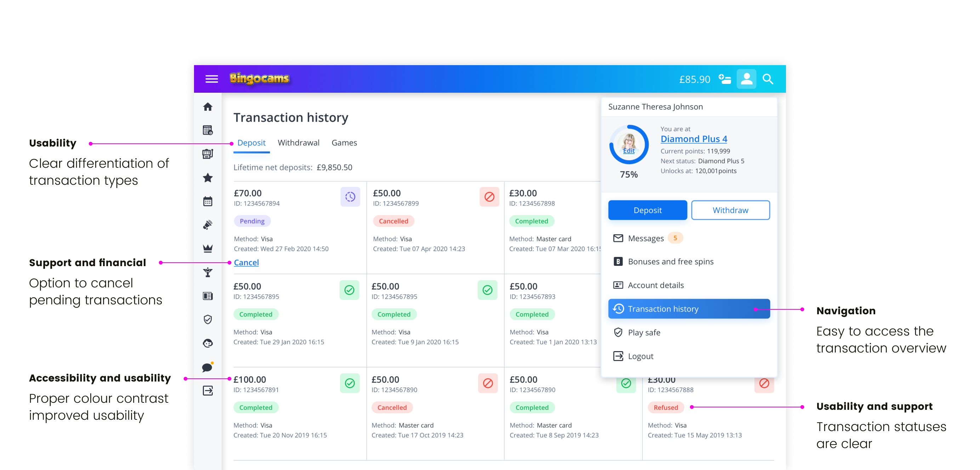This screenshot has width=980, height=470.
Task: Cancel the pending £70.00 transaction
Action: click(246, 262)
